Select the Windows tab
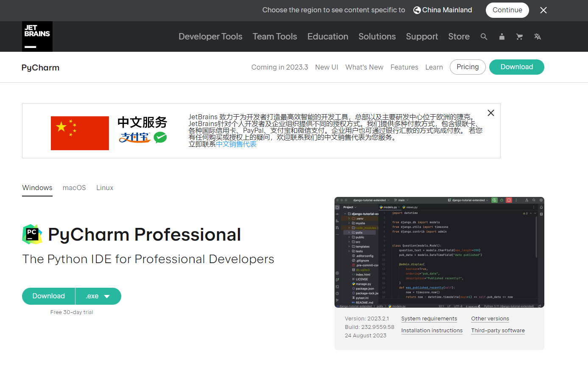The height and width of the screenshot is (376, 588). point(37,188)
